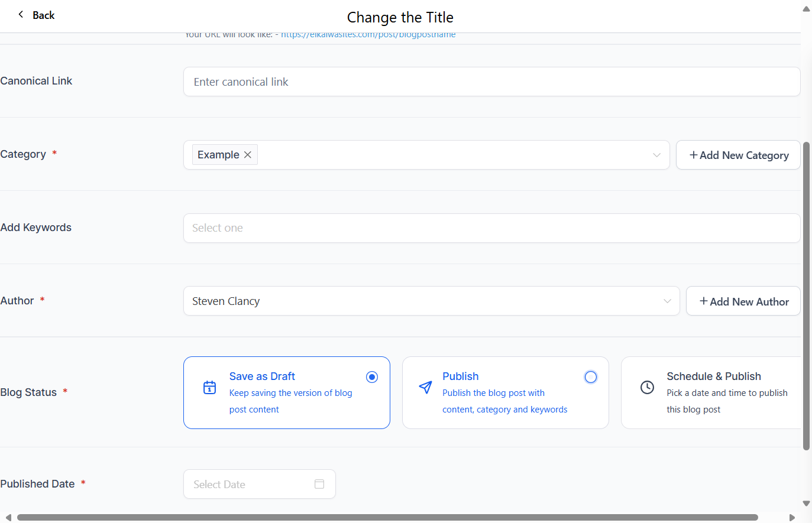Click the Add New Author button label
Viewport: 812px width, 523px height.
749,302
